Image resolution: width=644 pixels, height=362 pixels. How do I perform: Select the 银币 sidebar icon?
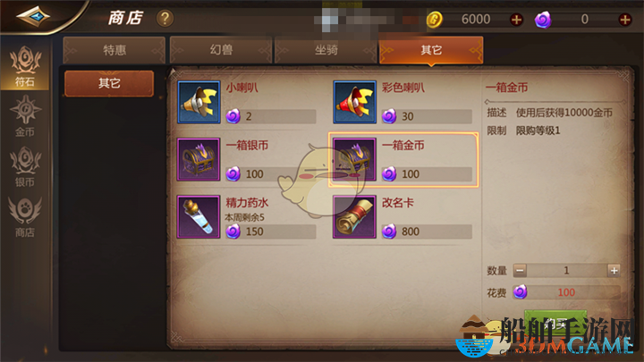click(25, 167)
